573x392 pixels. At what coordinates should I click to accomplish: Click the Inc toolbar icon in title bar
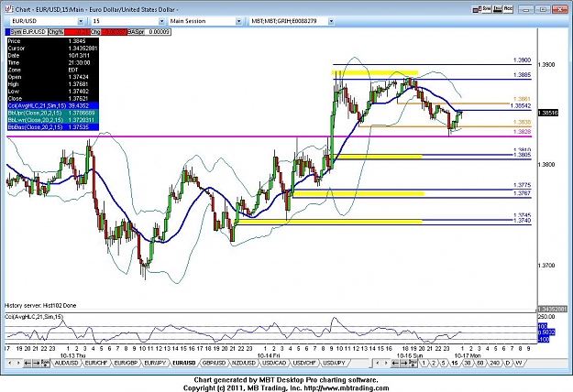(497, 9)
